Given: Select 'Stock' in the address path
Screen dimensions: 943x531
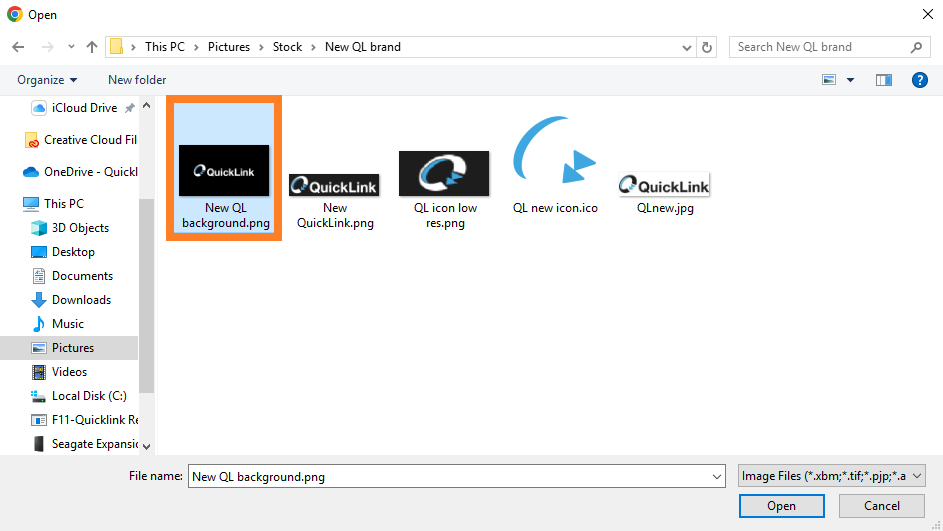Looking at the screenshot, I should click(287, 47).
